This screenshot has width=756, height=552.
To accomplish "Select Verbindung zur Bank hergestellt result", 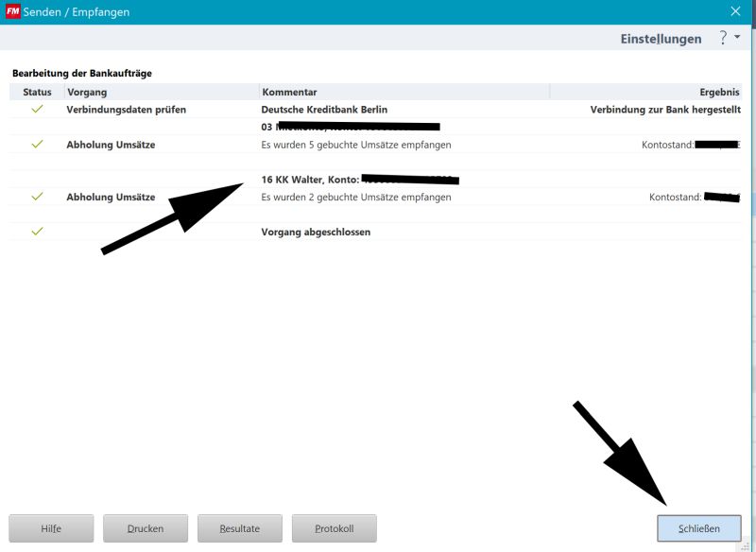I will tap(665, 110).
